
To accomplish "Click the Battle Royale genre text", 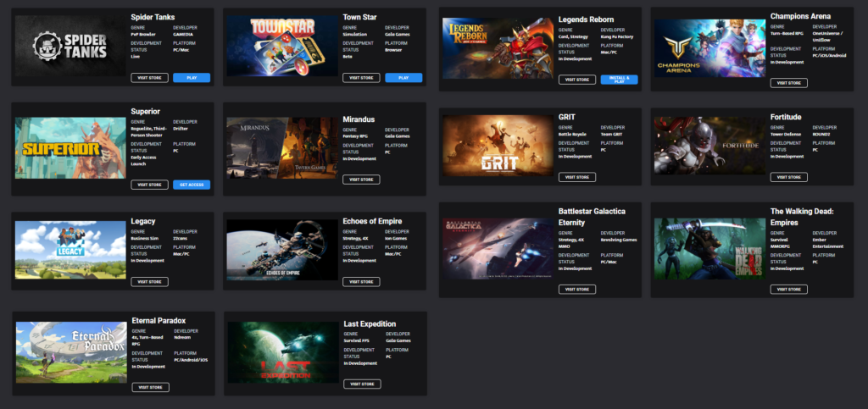I will coord(573,135).
